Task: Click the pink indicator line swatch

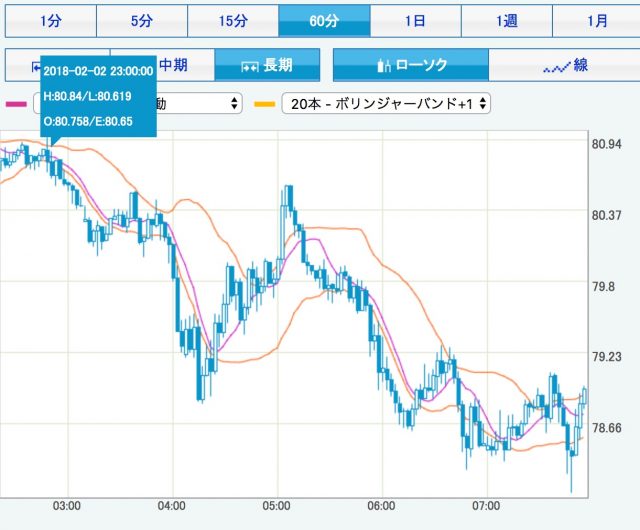Action: point(16,103)
